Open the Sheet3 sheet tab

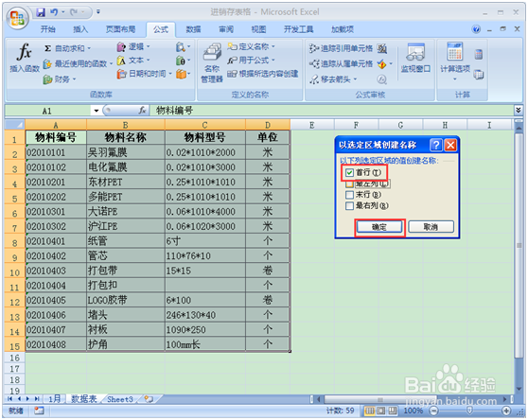[119, 399]
